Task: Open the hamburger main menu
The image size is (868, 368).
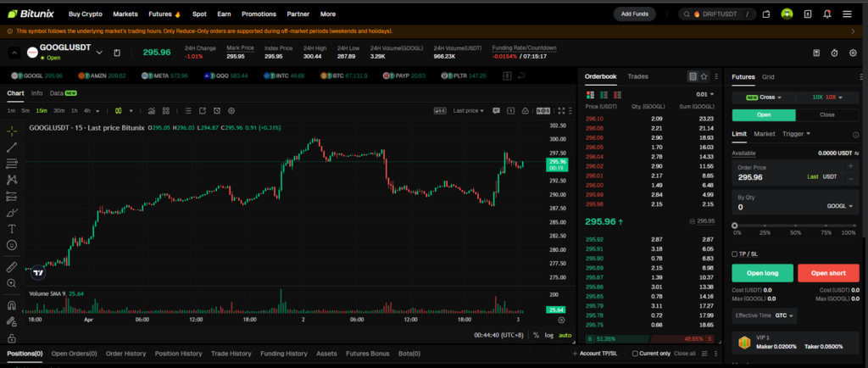Action: click(847, 14)
